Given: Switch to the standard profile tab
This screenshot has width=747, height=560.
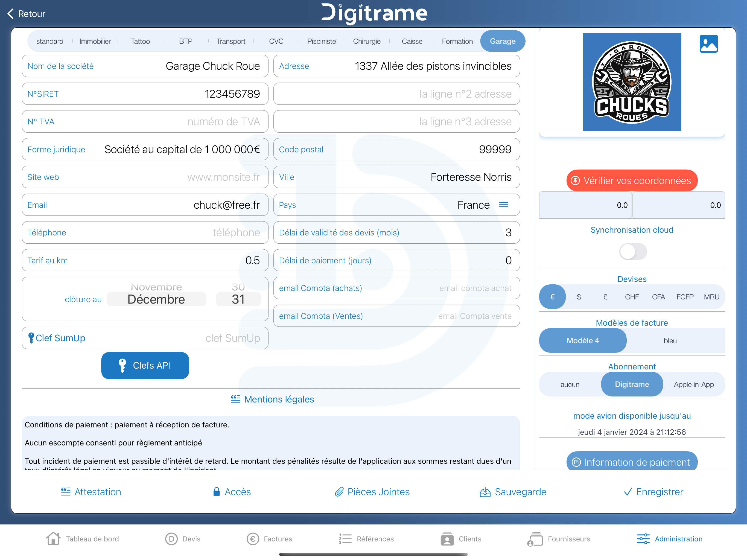Looking at the screenshot, I should pos(50,41).
